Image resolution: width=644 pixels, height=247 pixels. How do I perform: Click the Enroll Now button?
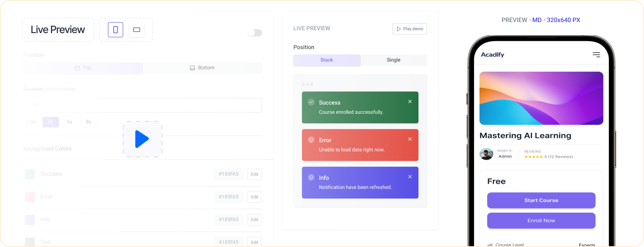pyautogui.click(x=541, y=221)
